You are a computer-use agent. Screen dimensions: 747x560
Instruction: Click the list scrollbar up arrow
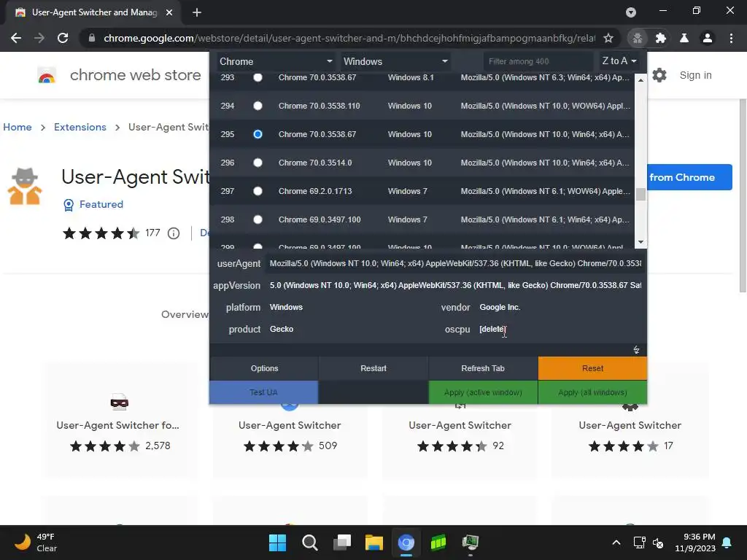pyautogui.click(x=640, y=80)
